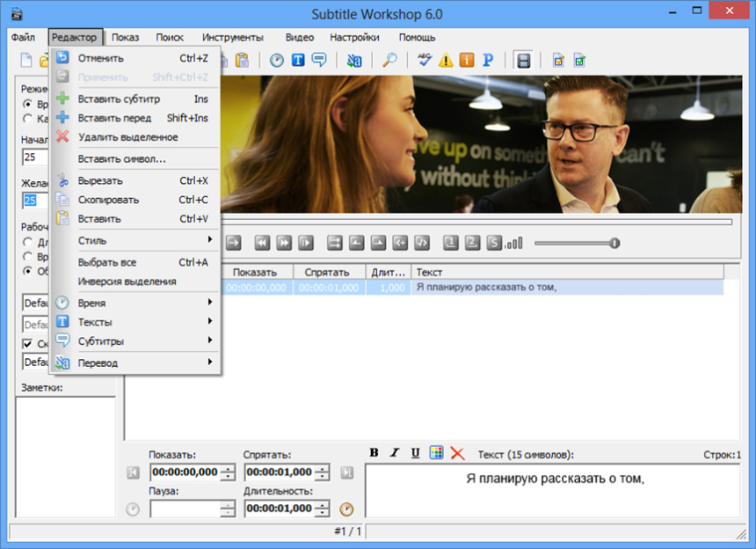Click the next subtitle button right of Спрятать
Viewport: 756px width, 549px height.
coord(347,472)
